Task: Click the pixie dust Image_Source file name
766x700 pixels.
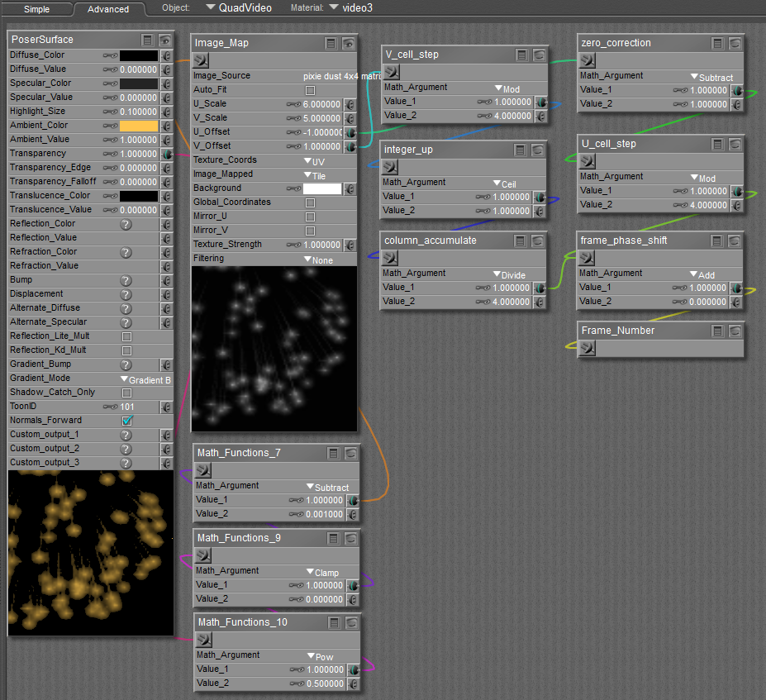Action: (330, 76)
